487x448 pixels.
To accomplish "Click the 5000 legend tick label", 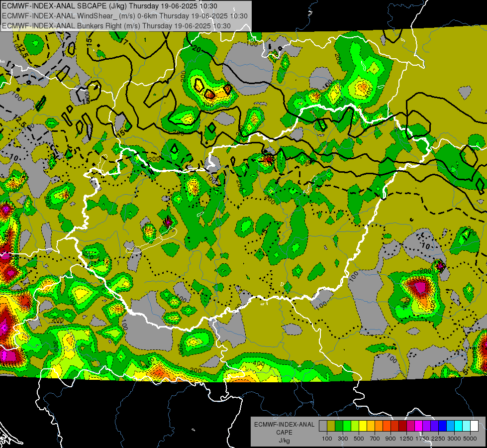I will coord(470,439).
